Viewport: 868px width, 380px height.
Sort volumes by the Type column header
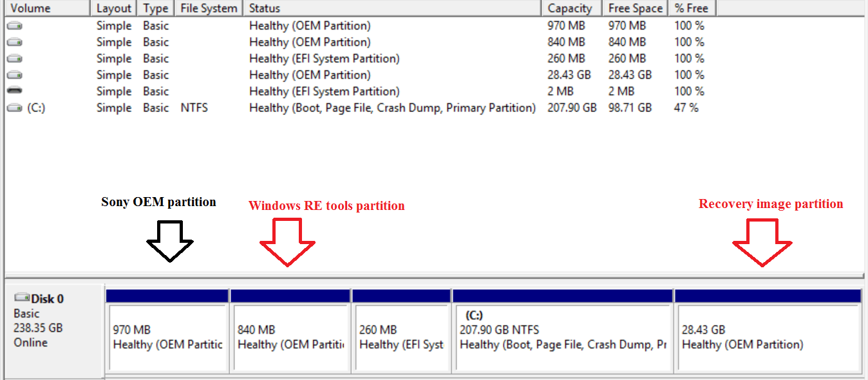click(x=155, y=8)
